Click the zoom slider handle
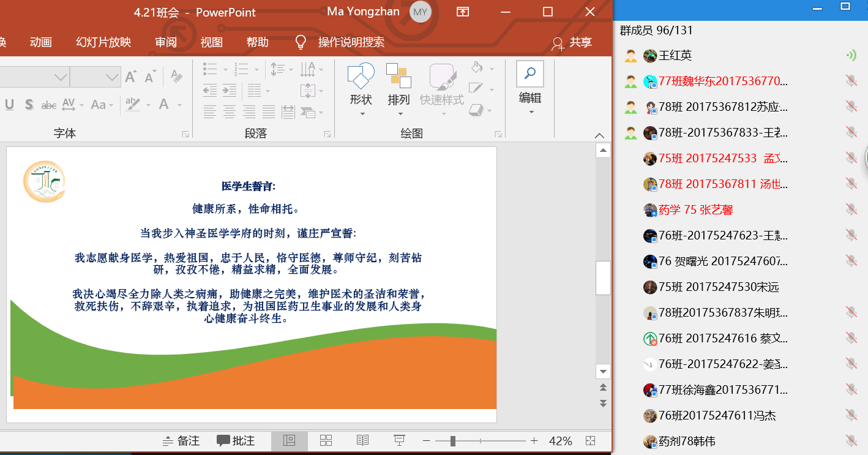Image resolution: width=868 pixels, height=455 pixels. click(x=452, y=441)
